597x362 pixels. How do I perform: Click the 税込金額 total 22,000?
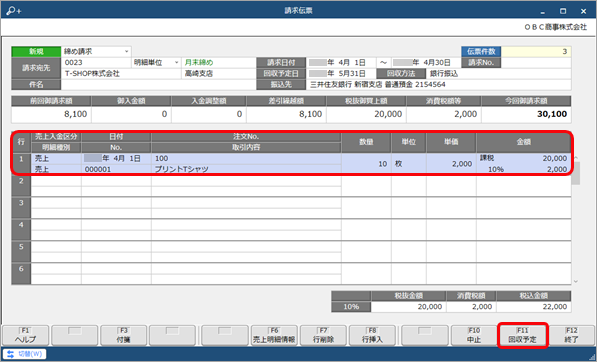(555, 307)
